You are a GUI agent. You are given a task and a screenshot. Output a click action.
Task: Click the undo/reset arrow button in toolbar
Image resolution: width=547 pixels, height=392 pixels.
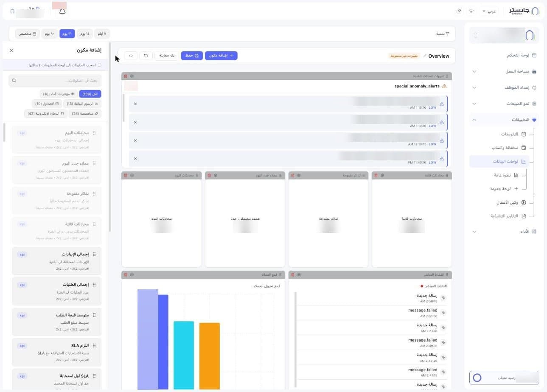pos(146,56)
